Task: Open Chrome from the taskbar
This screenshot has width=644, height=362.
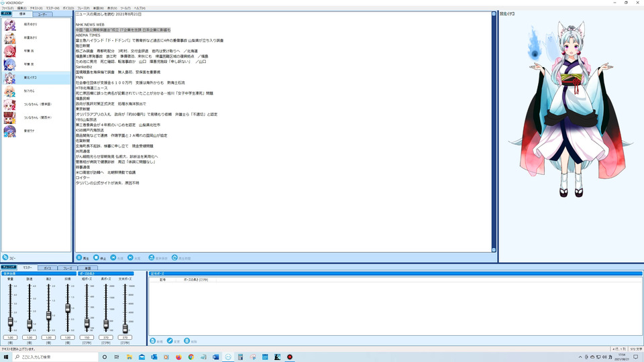Action: tap(191, 357)
